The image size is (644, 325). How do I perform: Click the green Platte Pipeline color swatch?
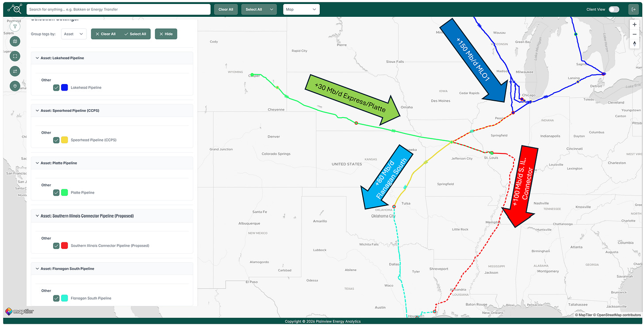point(65,193)
